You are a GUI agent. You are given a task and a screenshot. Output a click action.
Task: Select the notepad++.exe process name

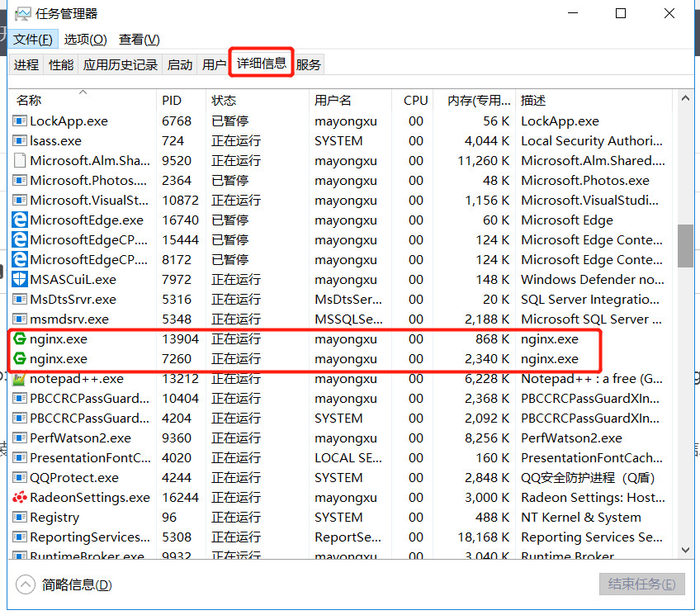pyautogui.click(x=77, y=378)
